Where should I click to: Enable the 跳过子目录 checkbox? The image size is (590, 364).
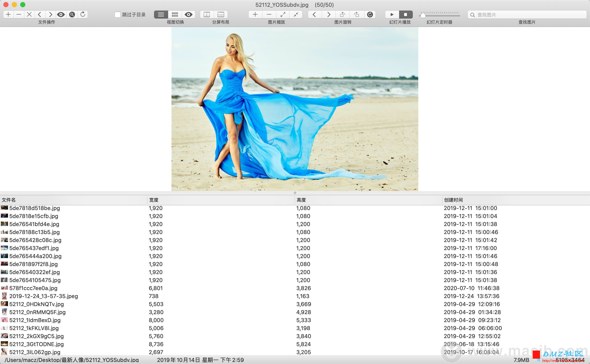click(x=118, y=15)
